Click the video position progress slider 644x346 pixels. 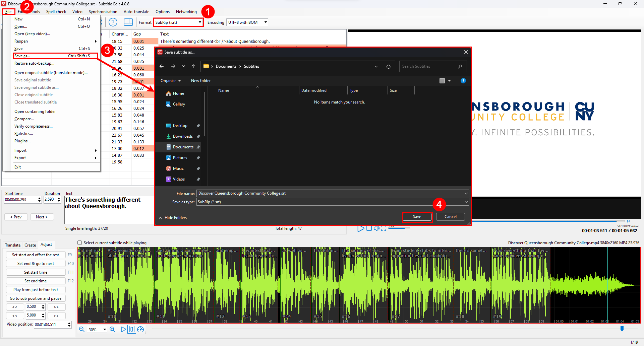[x=548, y=221]
